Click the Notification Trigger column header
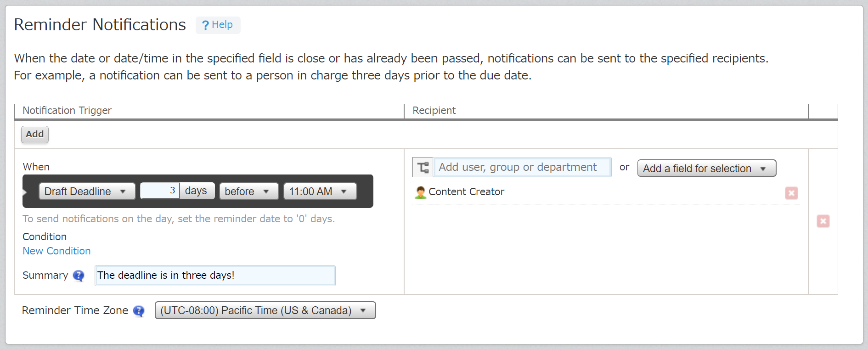 [x=67, y=111]
